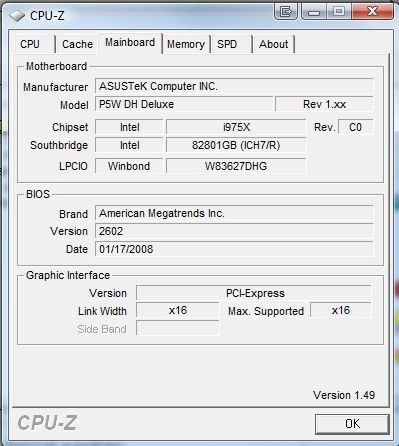The height and width of the screenshot is (446, 399).
Task: Minimize the CPU-Z window
Action: tap(314, 12)
